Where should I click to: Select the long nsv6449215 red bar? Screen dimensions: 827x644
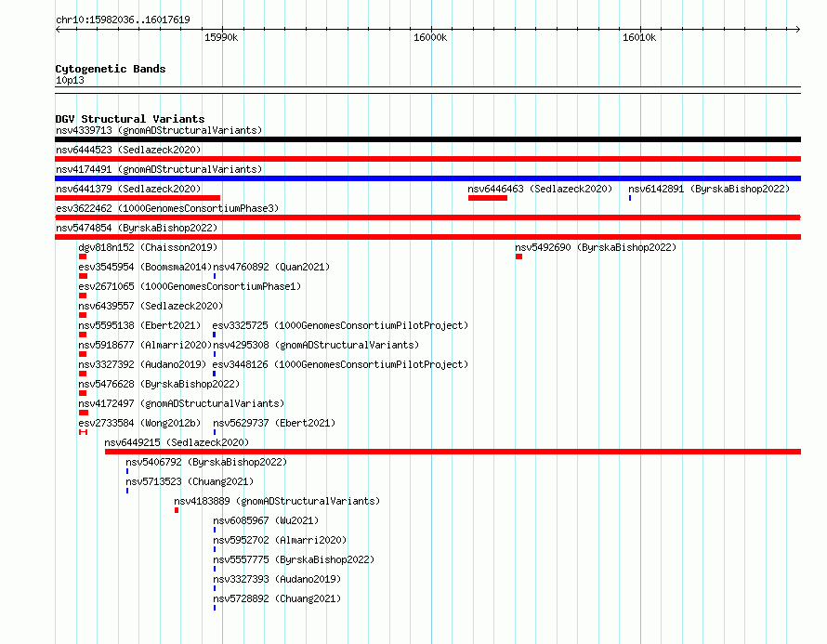tap(453, 452)
